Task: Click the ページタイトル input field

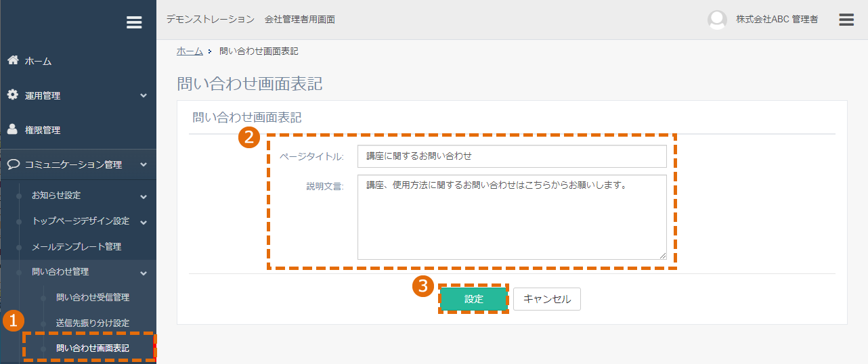Action: pos(512,156)
